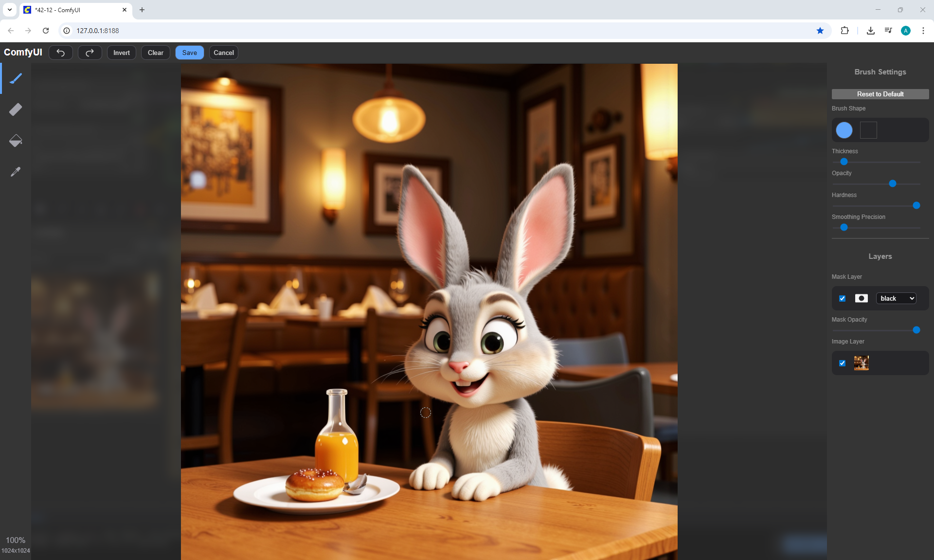The width and height of the screenshot is (934, 560).
Task: Choose the circular brush shape
Action: (x=844, y=130)
